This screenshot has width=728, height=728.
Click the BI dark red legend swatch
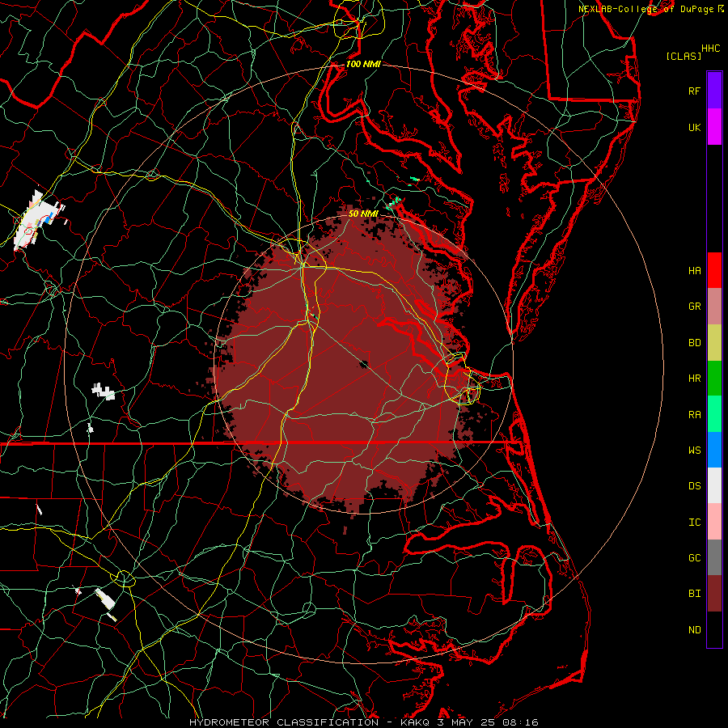pos(714,594)
